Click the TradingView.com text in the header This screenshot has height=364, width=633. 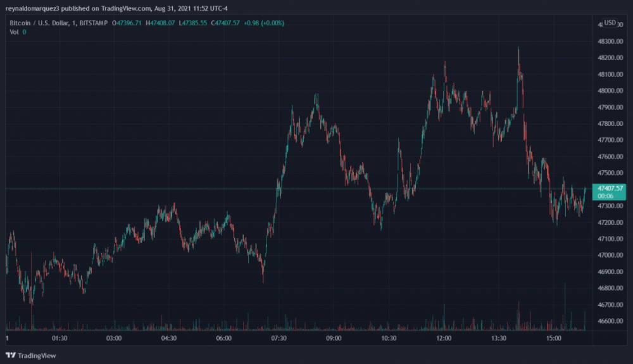point(127,9)
